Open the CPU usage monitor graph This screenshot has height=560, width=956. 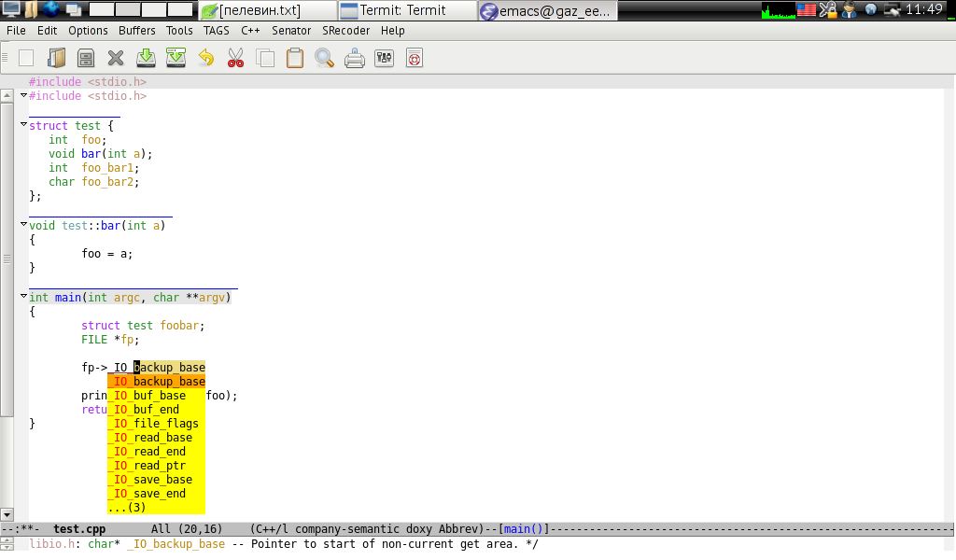pyautogui.click(x=779, y=9)
